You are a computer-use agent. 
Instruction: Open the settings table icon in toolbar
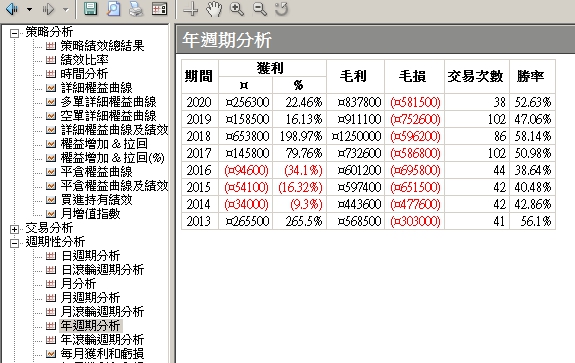point(160,9)
